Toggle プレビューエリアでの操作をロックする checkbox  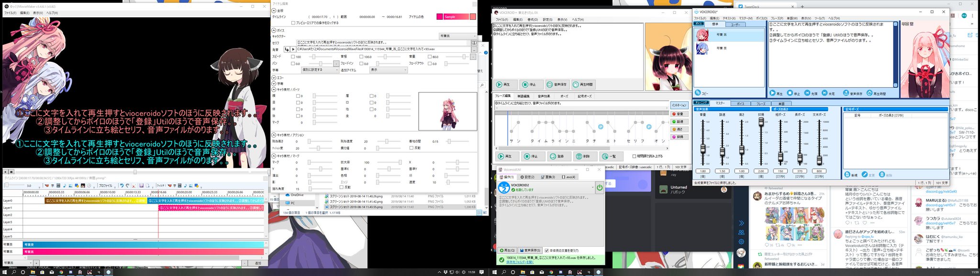coord(293,23)
